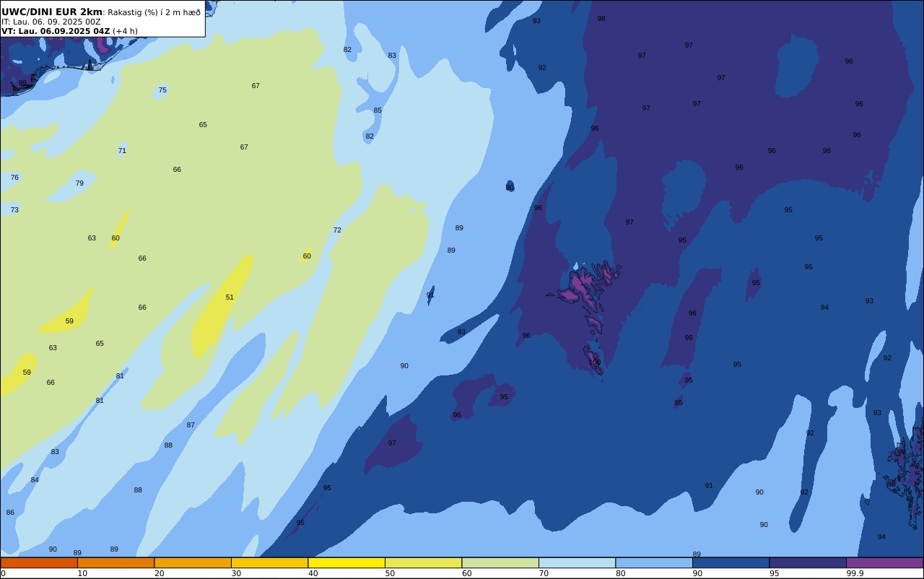This screenshot has width=924, height=579.
Task: Click the humidity value 73 on the map
Action: coord(14,210)
